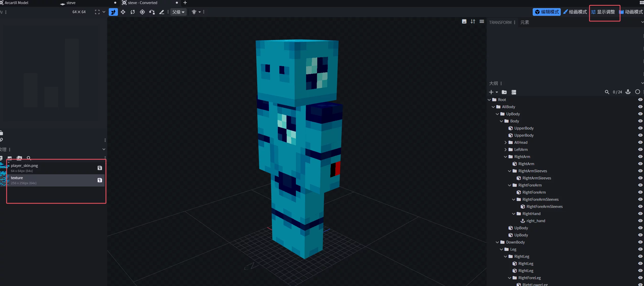Select the Pivot tool in toolbar

point(142,12)
